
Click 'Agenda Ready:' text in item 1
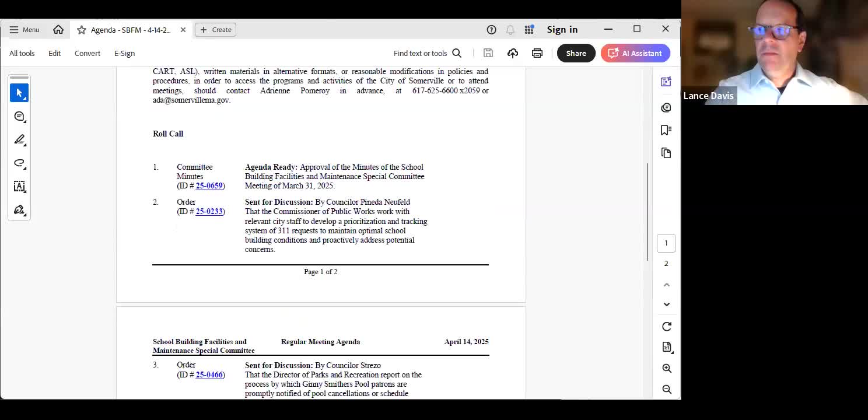(x=271, y=167)
